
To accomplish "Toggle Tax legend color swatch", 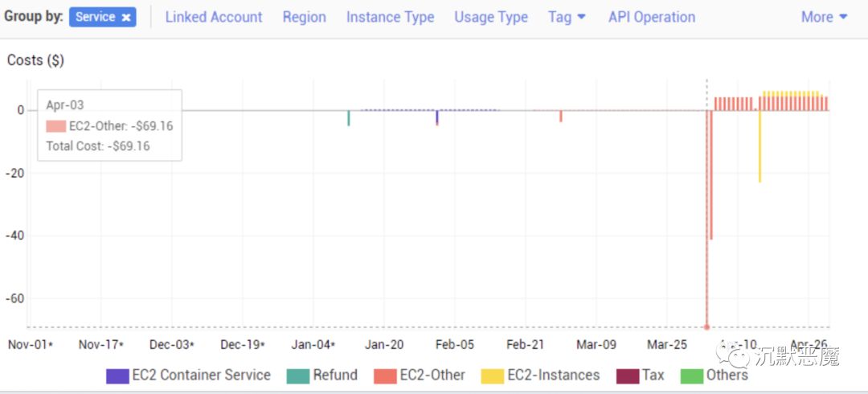I will 628,376.
